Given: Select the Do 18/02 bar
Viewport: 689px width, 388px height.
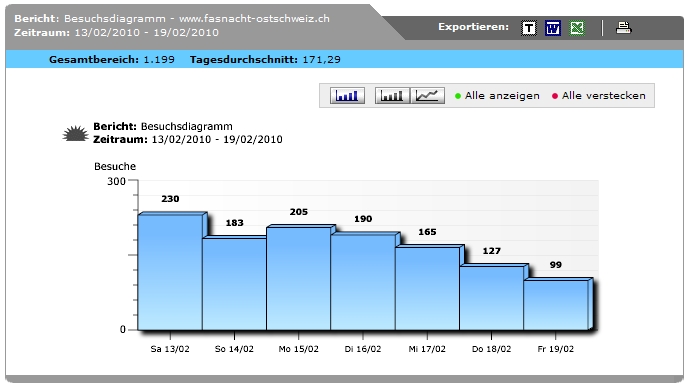Looking at the screenshot, I should 491,298.
